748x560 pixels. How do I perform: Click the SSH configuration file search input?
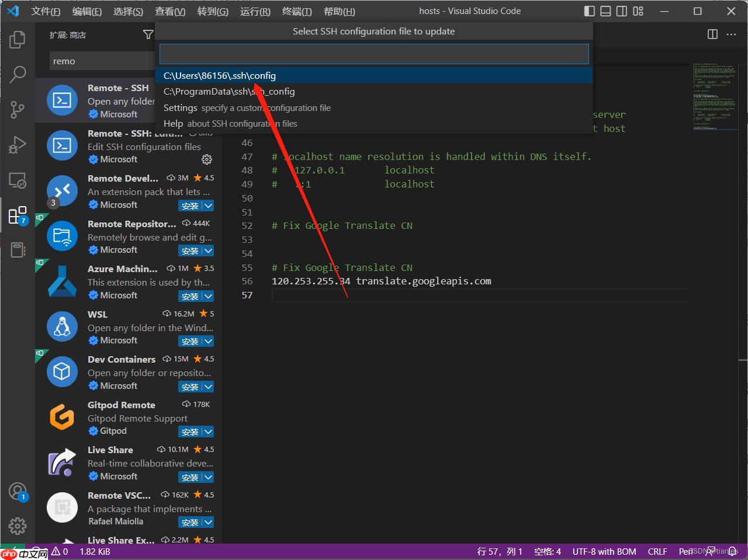(x=374, y=54)
